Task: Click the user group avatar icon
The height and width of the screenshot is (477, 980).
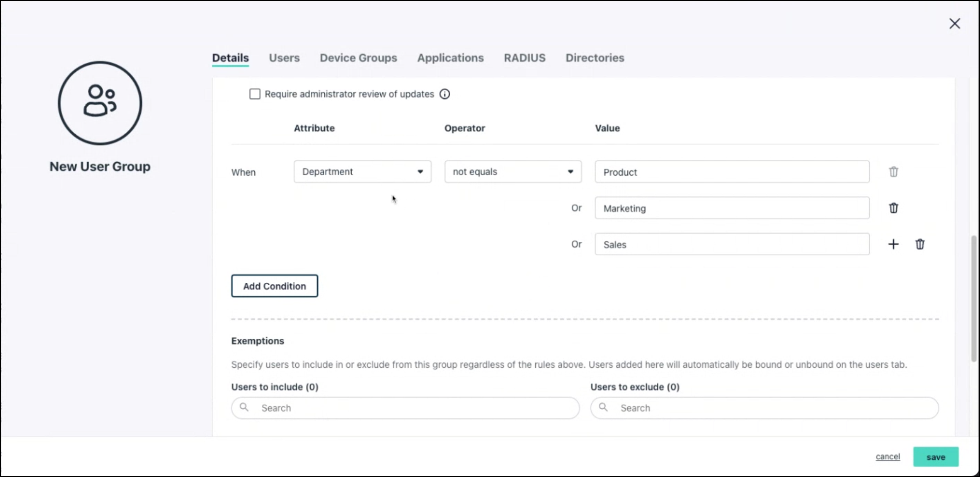Action: point(100,103)
